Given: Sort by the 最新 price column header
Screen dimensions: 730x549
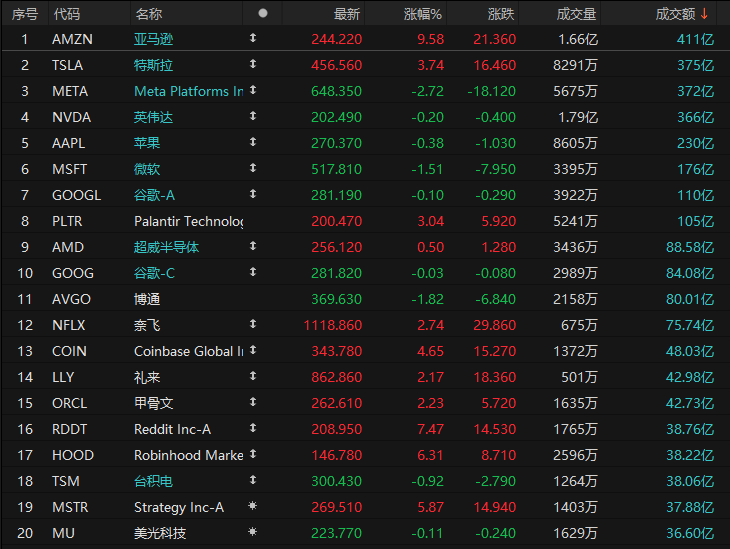Looking at the screenshot, I should pyautogui.click(x=347, y=14).
